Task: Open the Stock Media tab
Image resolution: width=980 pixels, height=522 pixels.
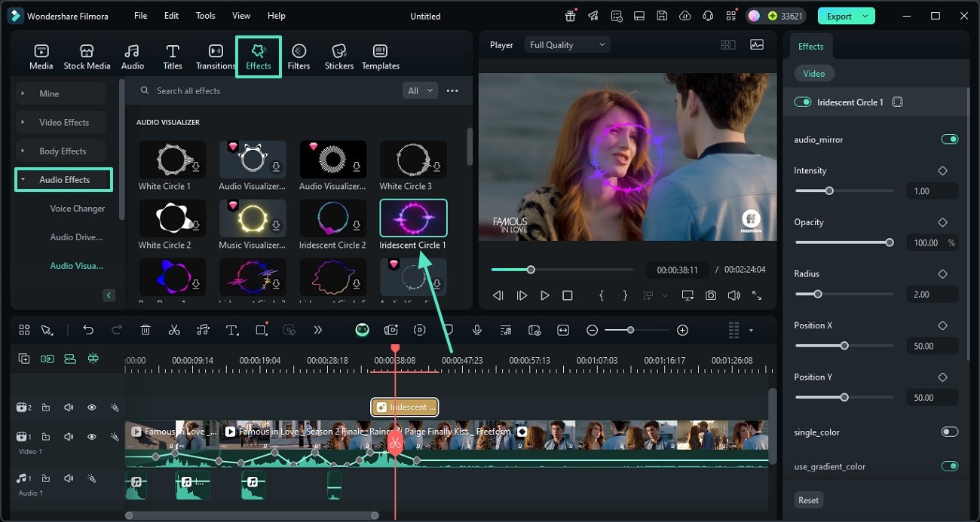Action: click(x=87, y=56)
